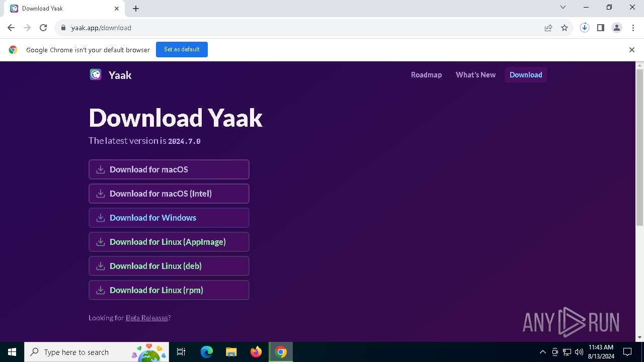This screenshot has height=362, width=644.
Task: Open Task View on the taskbar
Action: coord(181,352)
